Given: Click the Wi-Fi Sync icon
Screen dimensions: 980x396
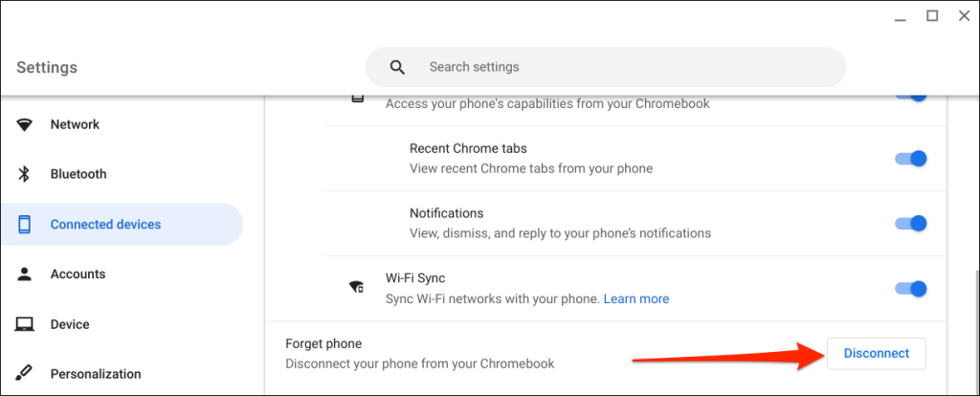Looking at the screenshot, I should click(x=357, y=288).
